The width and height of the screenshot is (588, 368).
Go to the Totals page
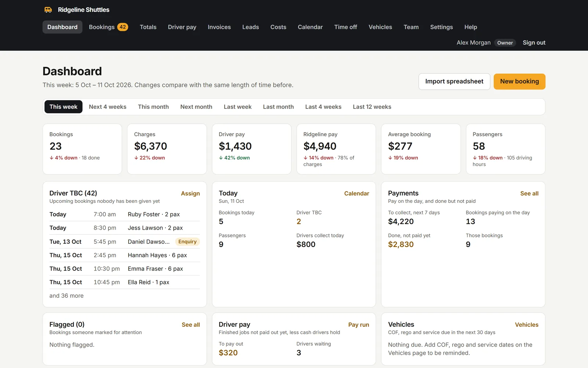pos(148,27)
